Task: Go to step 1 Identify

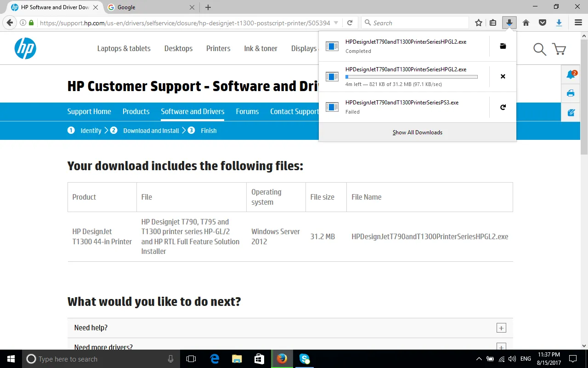Action: (x=85, y=131)
